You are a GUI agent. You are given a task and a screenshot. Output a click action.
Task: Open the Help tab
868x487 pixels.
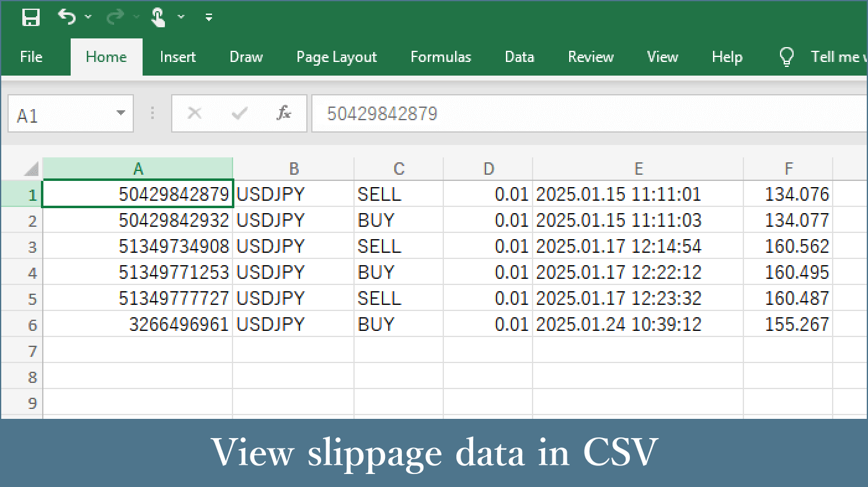pos(727,57)
